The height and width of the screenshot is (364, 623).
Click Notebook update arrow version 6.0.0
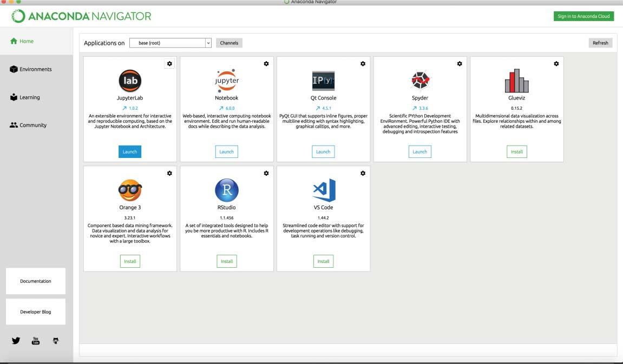(226, 108)
